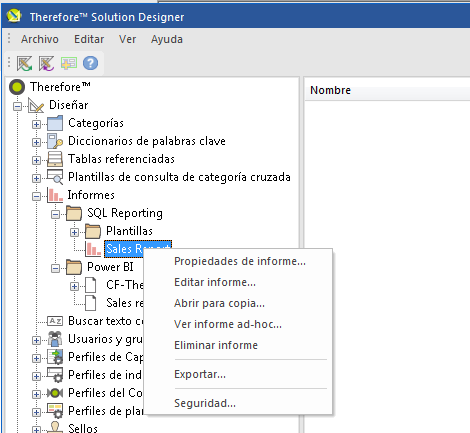Screen dimensions: 470x433
Task: Click the Buscar texto AZ icon
Action: coord(55,321)
